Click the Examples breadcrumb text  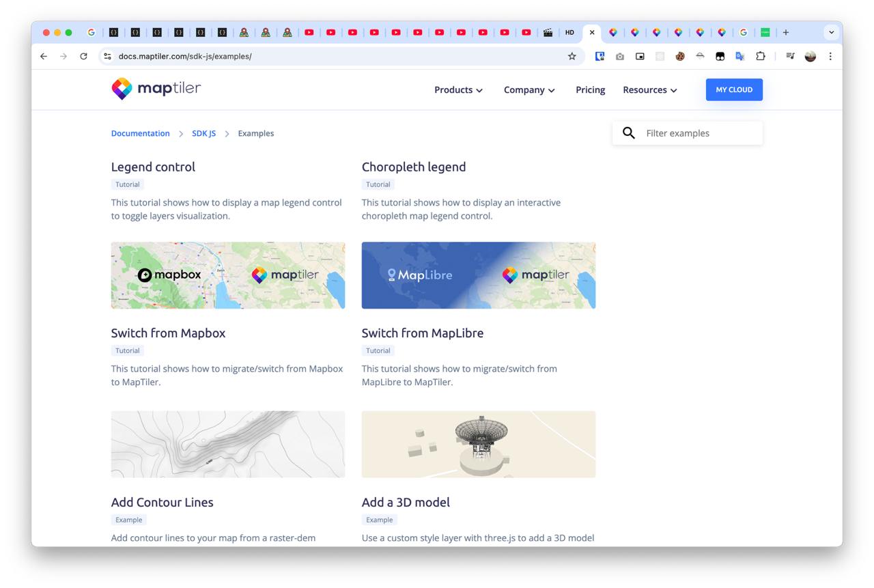pos(256,133)
